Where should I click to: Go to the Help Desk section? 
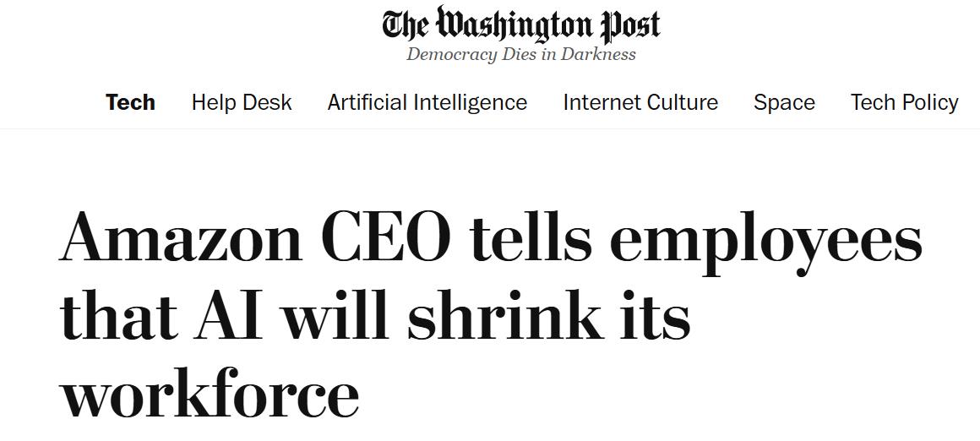(242, 102)
